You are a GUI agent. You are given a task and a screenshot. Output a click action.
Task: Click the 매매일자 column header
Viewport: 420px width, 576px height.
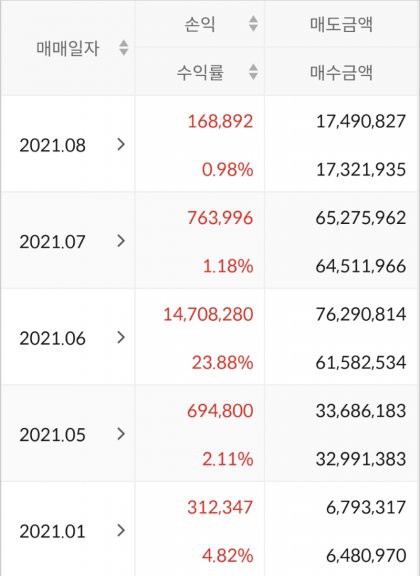[68, 48]
